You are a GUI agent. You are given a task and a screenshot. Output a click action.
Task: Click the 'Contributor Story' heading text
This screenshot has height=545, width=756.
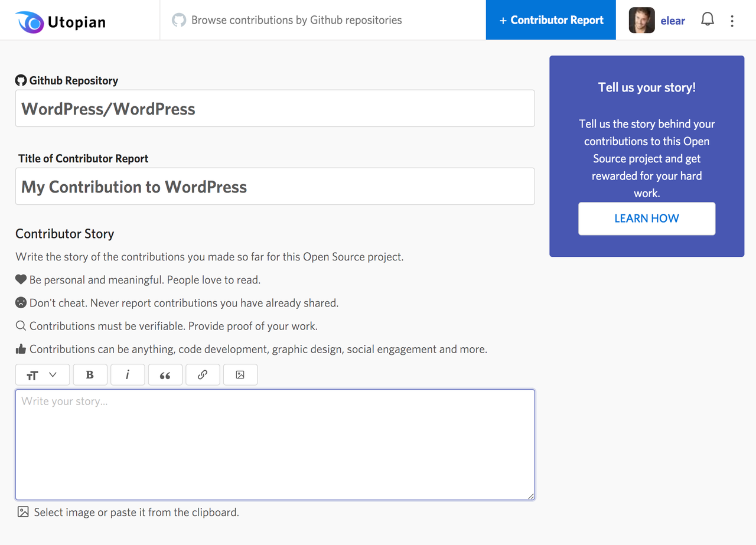click(65, 234)
